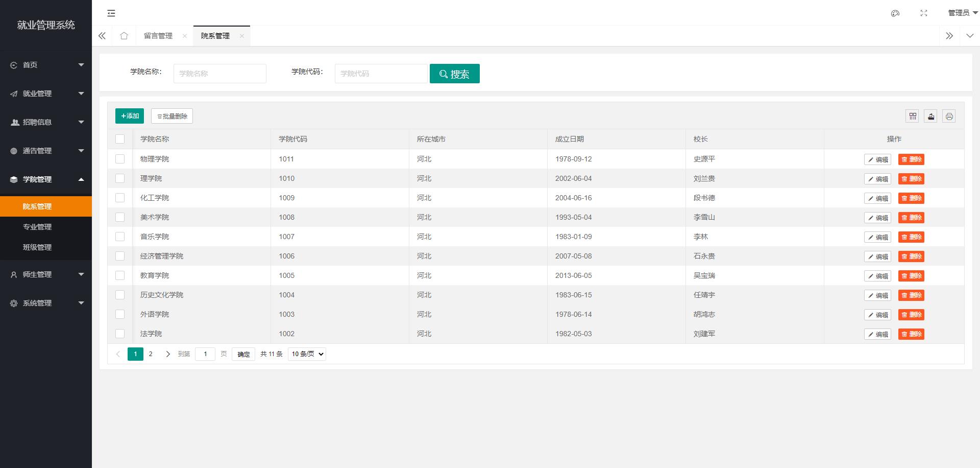Switch to the 留言管理 tab

click(x=158, y=36)
